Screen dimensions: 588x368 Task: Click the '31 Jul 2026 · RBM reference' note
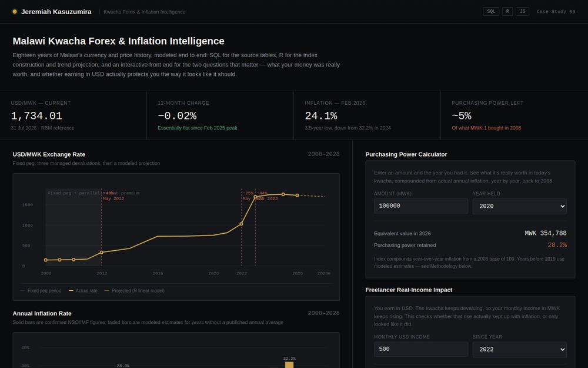point(42,128)
